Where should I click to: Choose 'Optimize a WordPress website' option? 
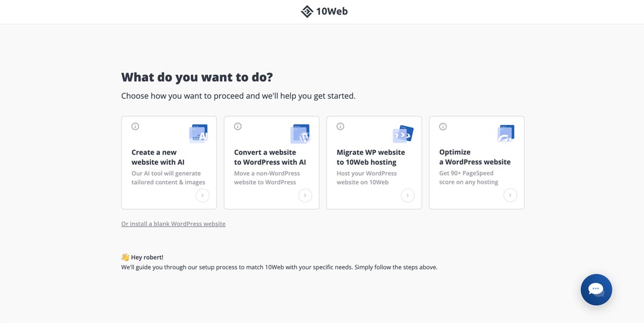point(475,157)
